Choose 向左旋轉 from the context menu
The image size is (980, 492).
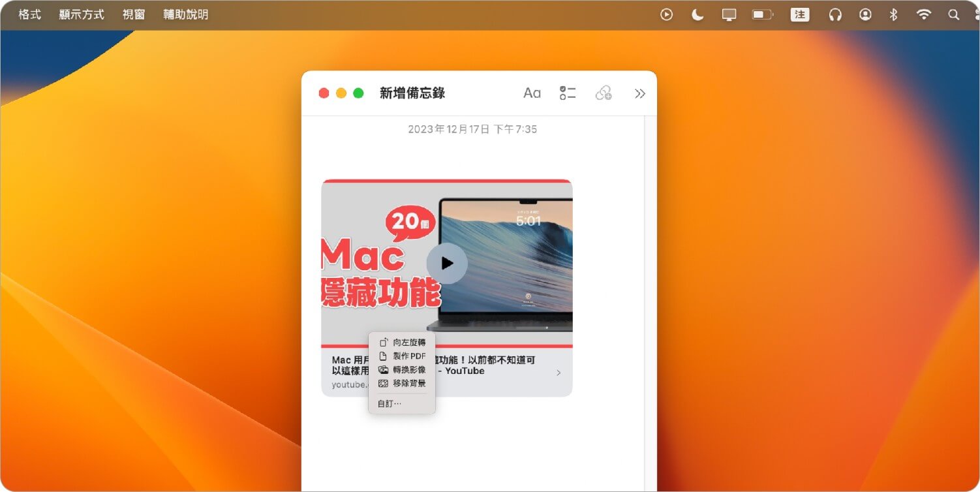point(402,342)
